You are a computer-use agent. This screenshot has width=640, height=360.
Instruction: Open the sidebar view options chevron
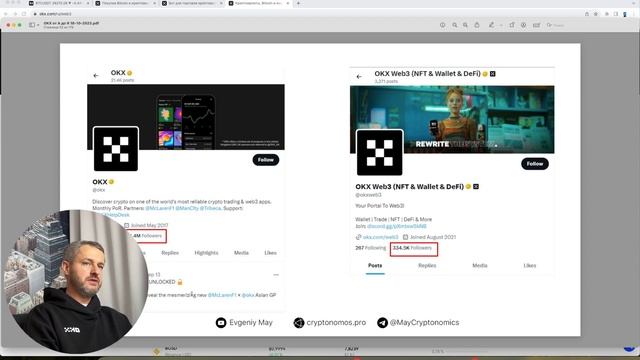click(38, 25)
